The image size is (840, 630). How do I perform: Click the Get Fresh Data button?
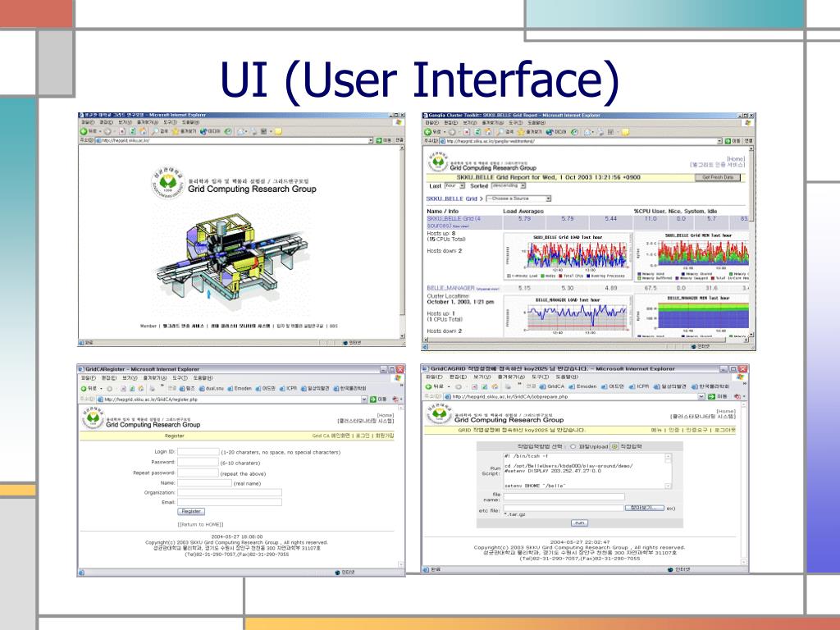coord(718,177)
